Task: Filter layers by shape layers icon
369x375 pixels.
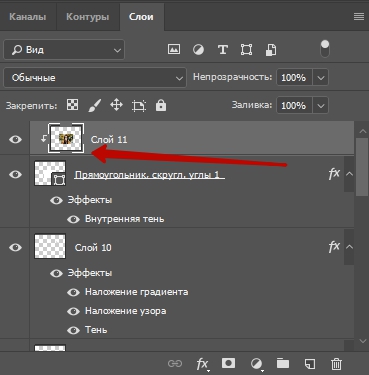Action: click(x=246, y=50)
